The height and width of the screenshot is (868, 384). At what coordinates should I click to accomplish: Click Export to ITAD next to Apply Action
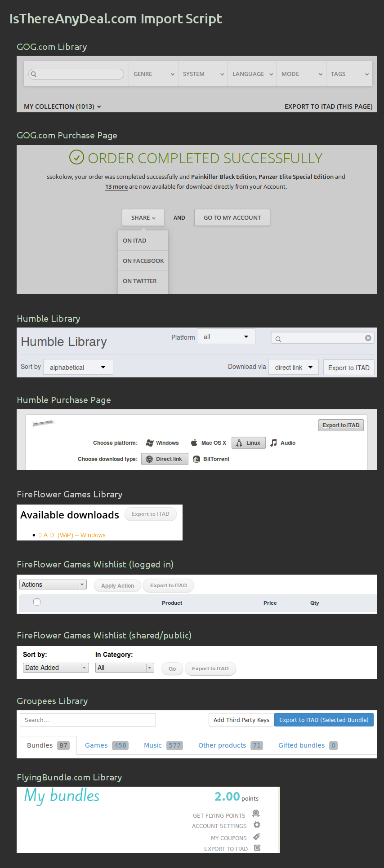point(169,585)
